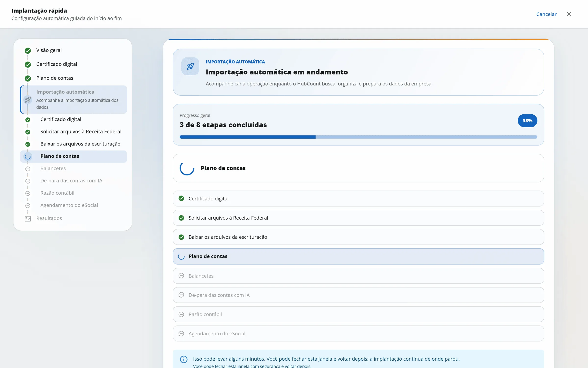Viewport: 588px width, 368px height.
Task: Click check icon next to top-level Plano de contas
Action: [28, 78]
